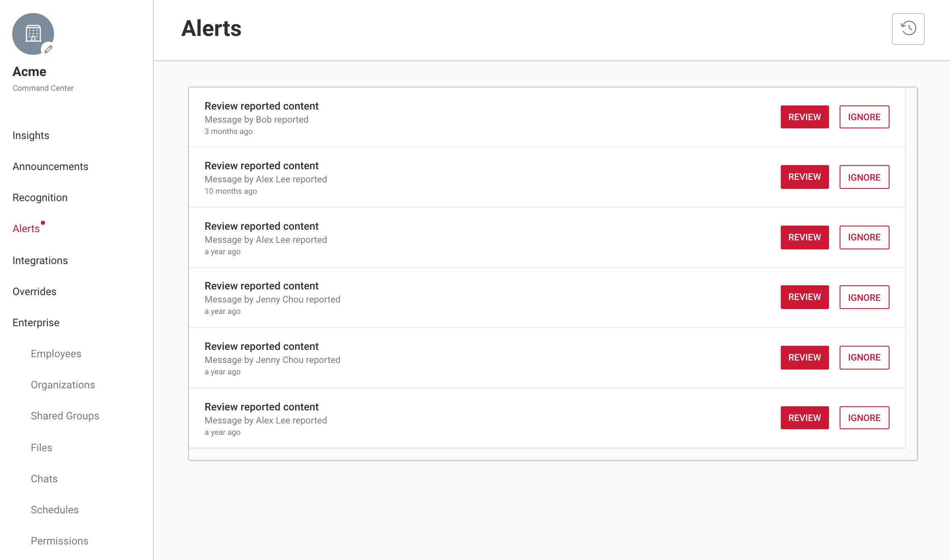Select the Enterprise menu item
Image resolution: width=950 pixels, height=560 pixels.
[x=36, y=323]
